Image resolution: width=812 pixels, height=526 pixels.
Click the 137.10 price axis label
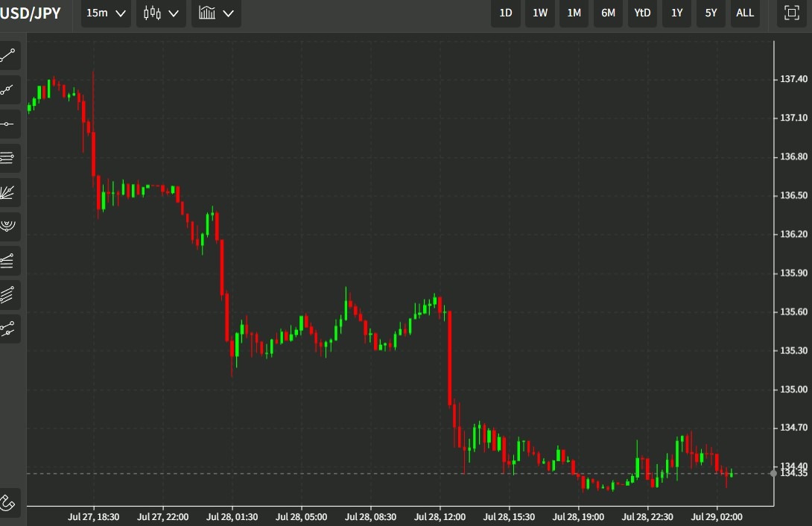[x=794, y=118]
